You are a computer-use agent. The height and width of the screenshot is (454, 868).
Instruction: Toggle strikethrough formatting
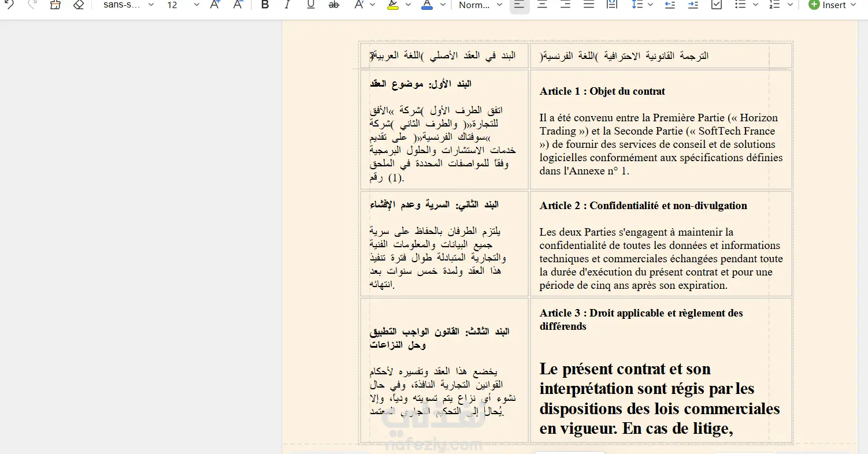334,5
